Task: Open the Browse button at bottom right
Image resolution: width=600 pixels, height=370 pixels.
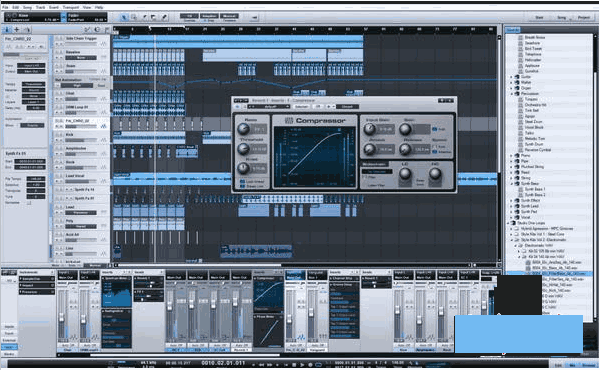Action: click(589, 365)
